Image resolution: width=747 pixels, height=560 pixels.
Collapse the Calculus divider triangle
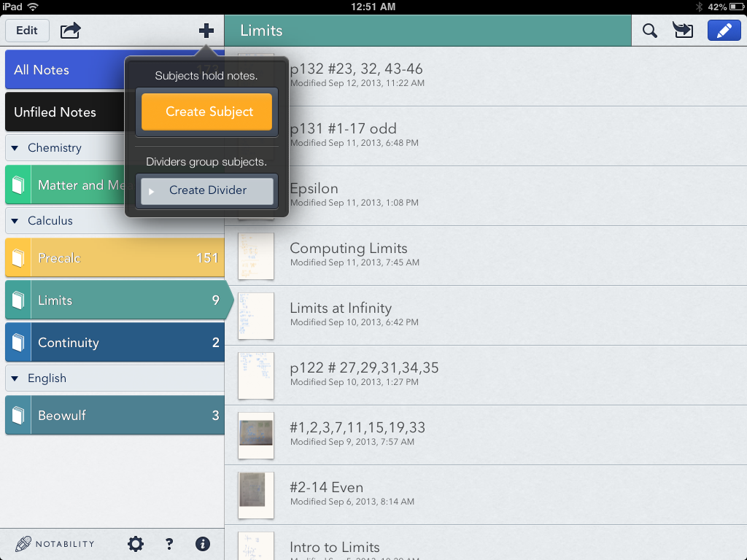(15, 221)
